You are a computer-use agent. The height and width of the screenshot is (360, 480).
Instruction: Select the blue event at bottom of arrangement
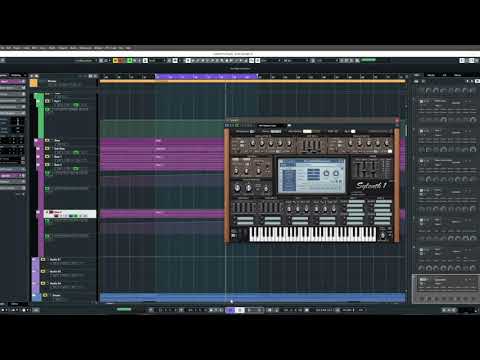click(x=253, y=297)
